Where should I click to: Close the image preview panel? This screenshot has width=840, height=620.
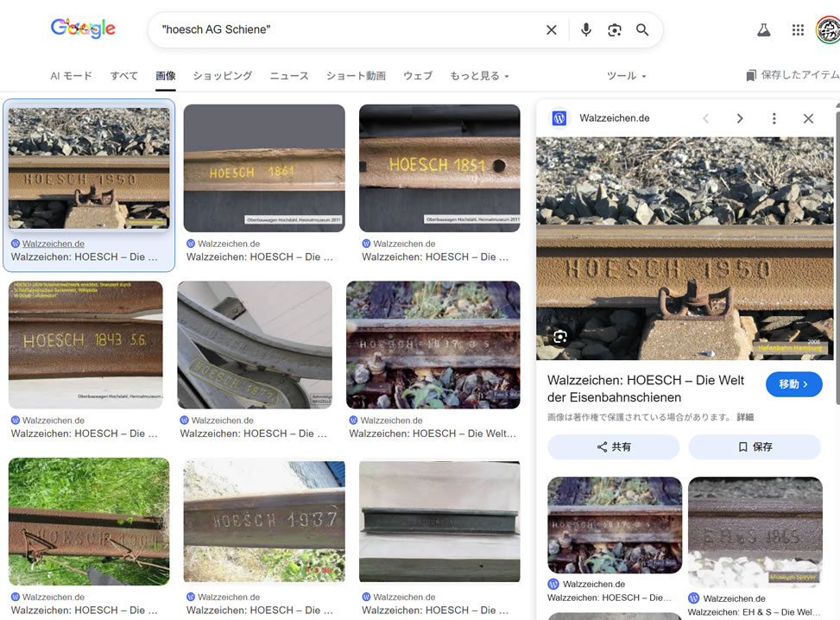[808, 118]
